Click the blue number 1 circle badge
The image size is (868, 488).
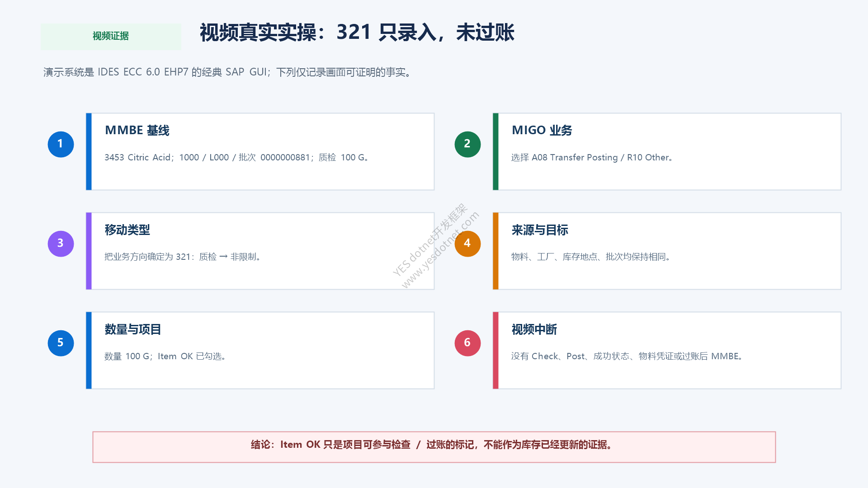click(x=61, y=144)
